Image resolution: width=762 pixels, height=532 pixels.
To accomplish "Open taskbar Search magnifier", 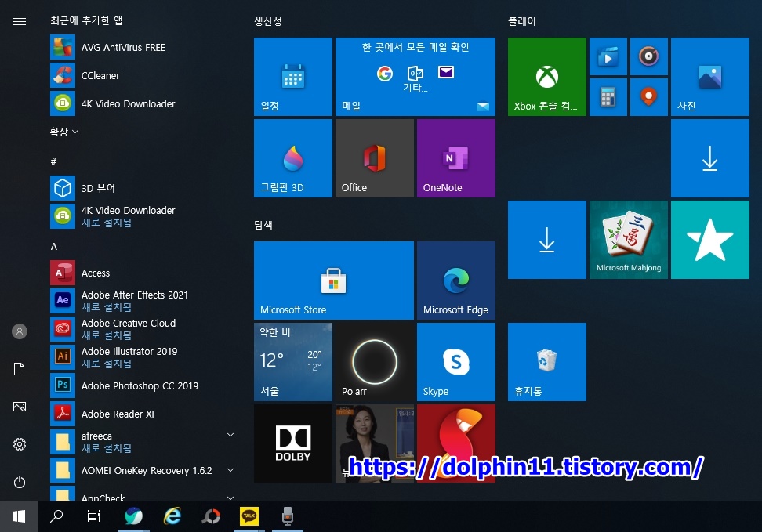I will [x=56, y=516].
